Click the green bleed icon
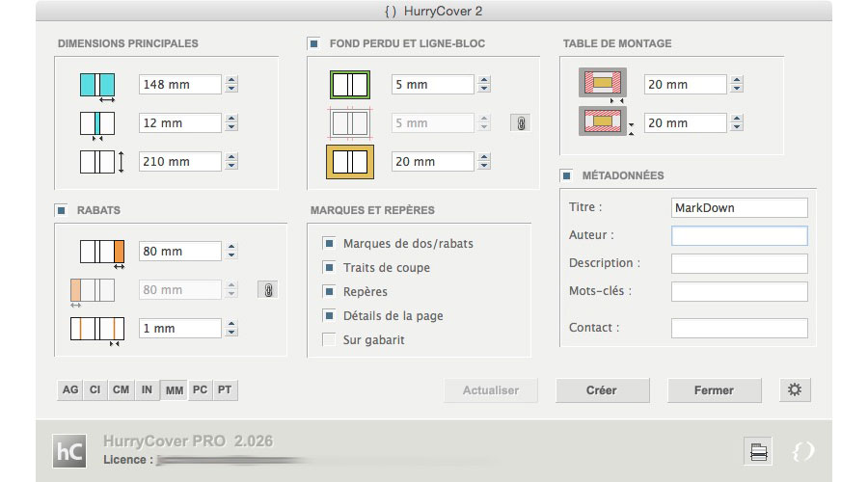 [350, 85]
